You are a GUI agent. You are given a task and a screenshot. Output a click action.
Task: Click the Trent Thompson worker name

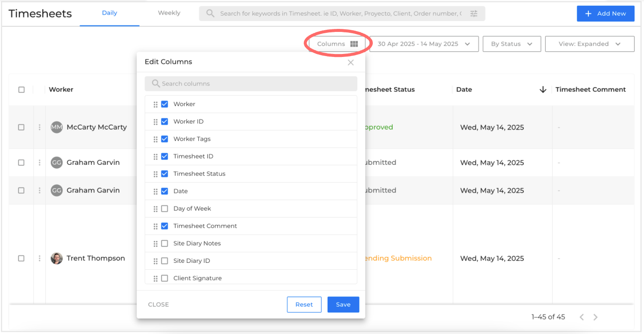coord(96,258)
